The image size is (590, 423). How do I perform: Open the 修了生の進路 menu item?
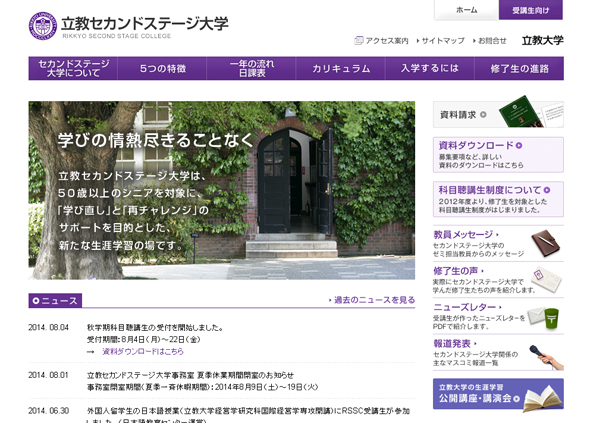[x=519, y=68]
